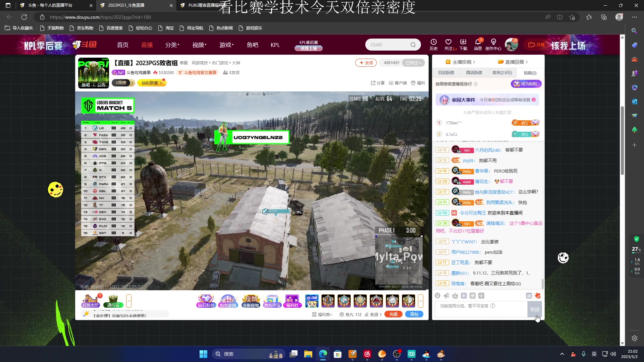Expand the 视频 video dropdown
This screenshot has width=644, height=362.
pos(200,45)
